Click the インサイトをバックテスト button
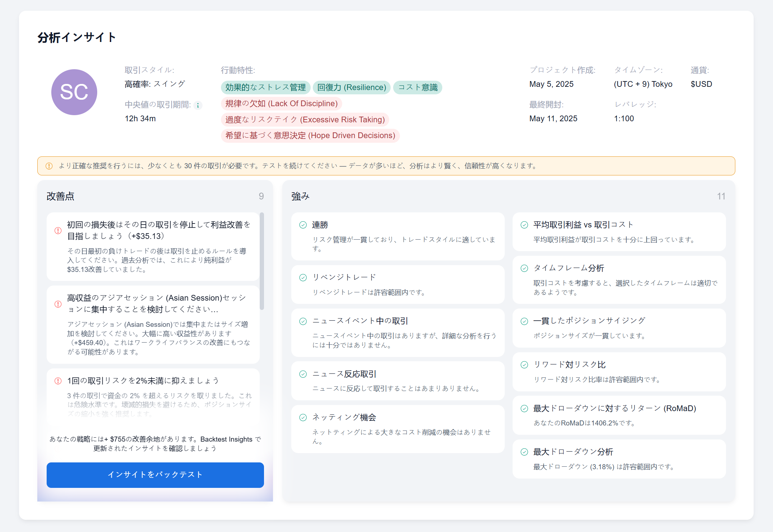The width and height of the screenshot is (773, 532). tap(155, 475)
